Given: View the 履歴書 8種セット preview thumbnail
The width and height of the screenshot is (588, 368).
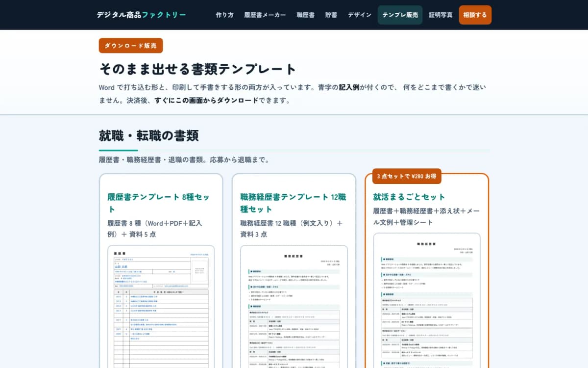Looking at the screenshot, I should [161, 307].
